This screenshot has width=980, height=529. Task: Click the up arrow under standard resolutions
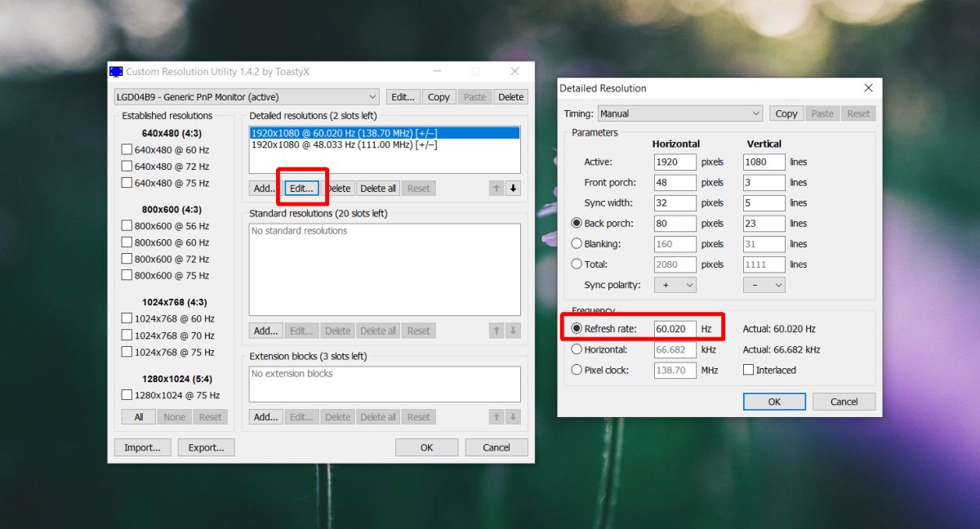(497, 330)
